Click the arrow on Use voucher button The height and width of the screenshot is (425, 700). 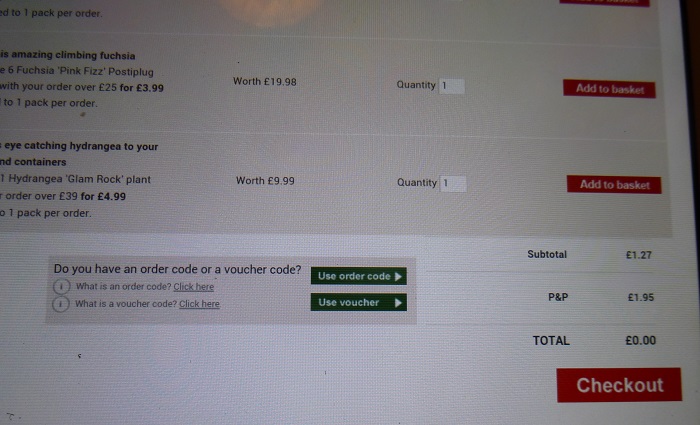pyautogui.click(x=398, y=303)
